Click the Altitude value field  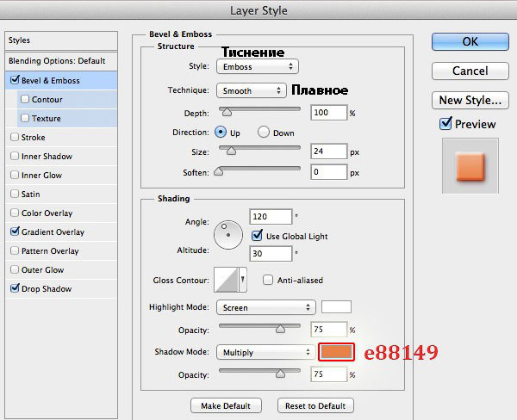(271, 254)
